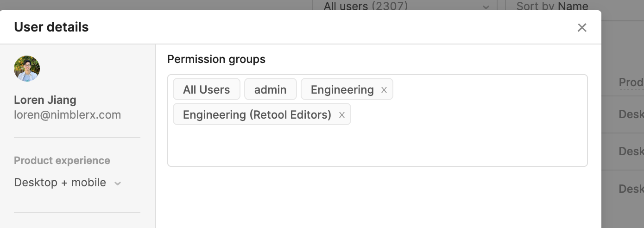Click the Loren Jiang name text
Screen dimensions: 644x228
coord(45,100)
